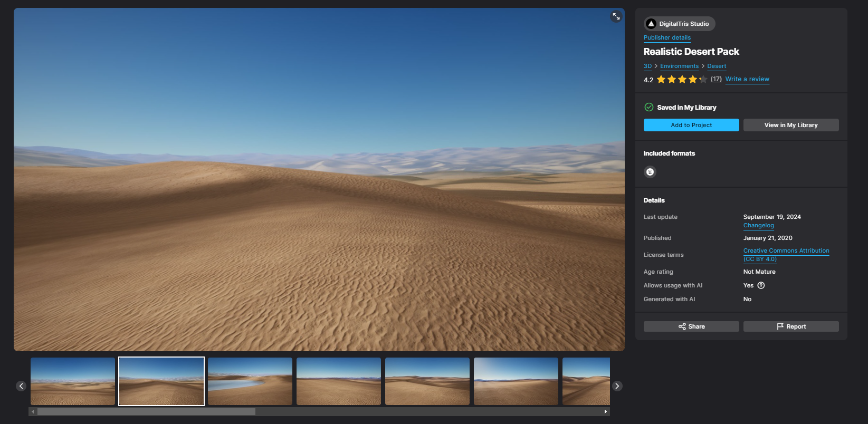Screen dimensions: 868x424
Task: Go to previous thumbnails with left arrow
Action: (x=21, y=386)
